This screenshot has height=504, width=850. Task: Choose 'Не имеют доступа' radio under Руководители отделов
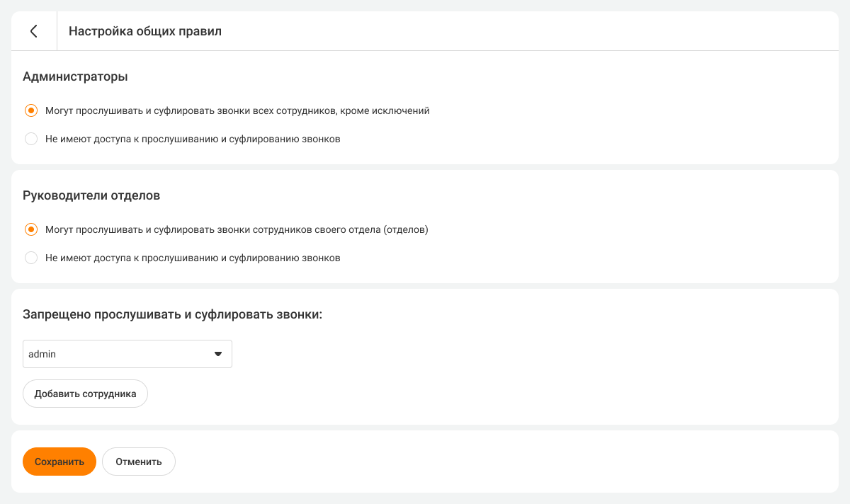[x=31, y=258]
